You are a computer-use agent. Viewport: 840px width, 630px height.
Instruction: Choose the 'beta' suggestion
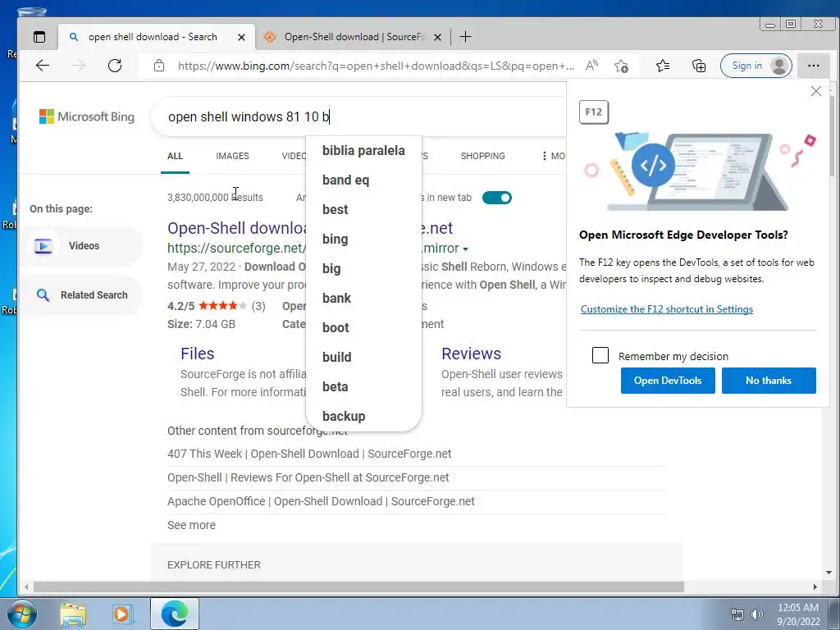[x=363, y=386]
